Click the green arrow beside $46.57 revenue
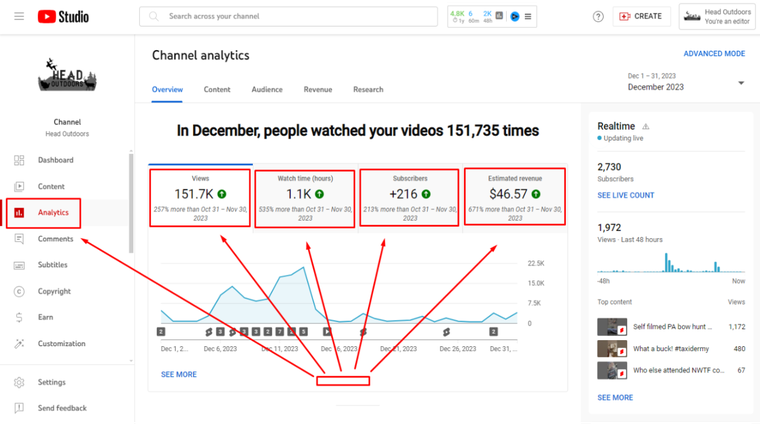Viewport: 760px width, 427px height. click(x=536, y=194)
